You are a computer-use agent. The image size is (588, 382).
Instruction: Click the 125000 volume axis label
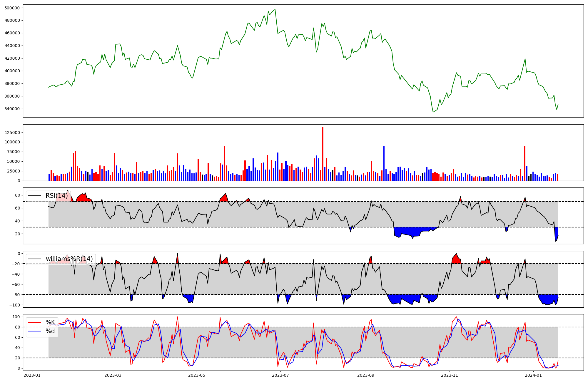(x=12, y=133)
